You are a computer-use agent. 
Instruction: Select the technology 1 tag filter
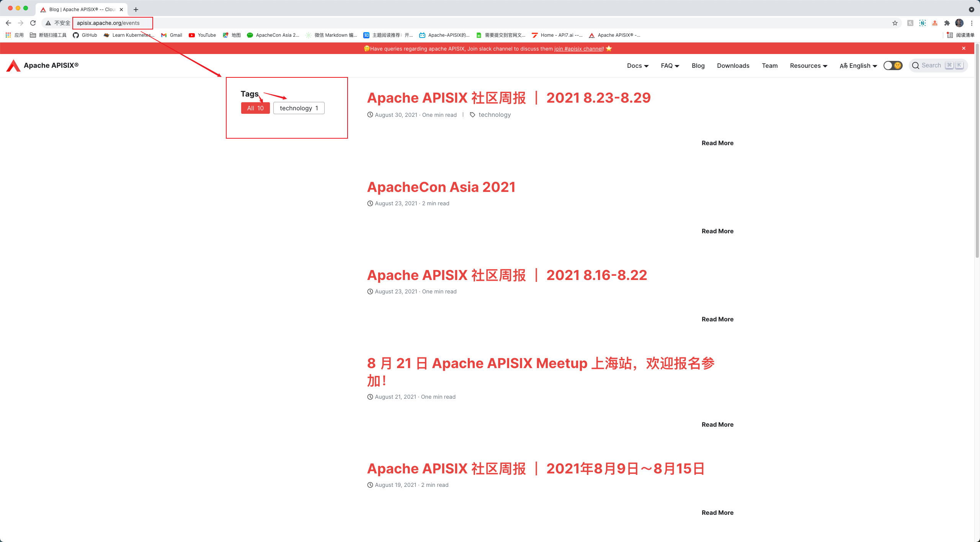299,108
